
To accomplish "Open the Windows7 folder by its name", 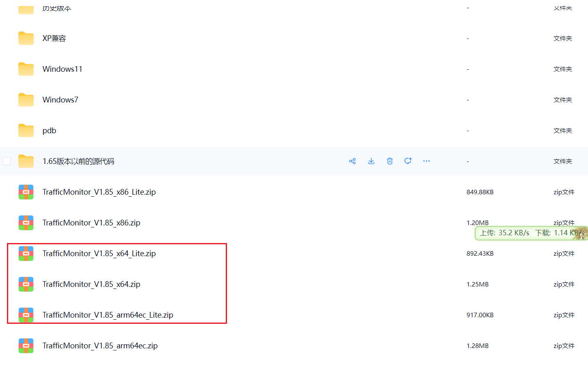I will click(60, 100).
